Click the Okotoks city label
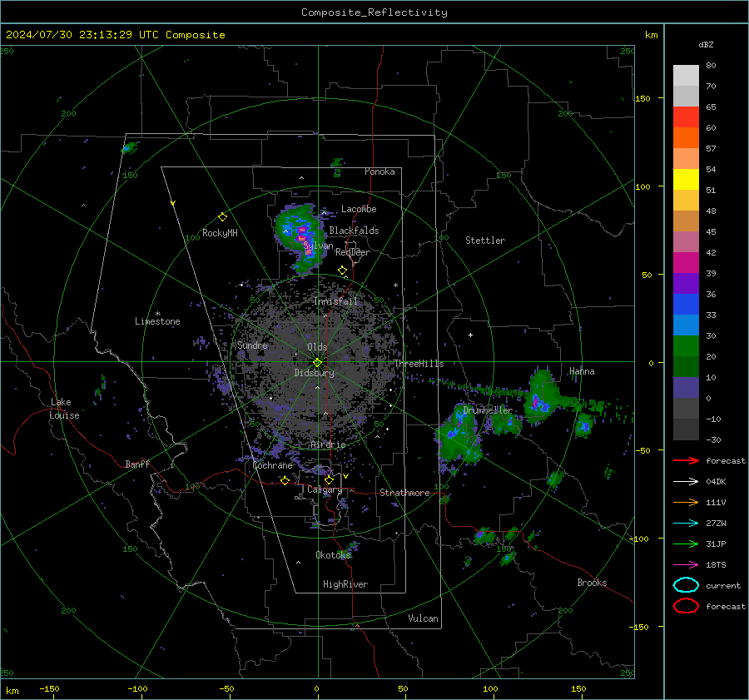Screen dimensions: 749x700 333,555
